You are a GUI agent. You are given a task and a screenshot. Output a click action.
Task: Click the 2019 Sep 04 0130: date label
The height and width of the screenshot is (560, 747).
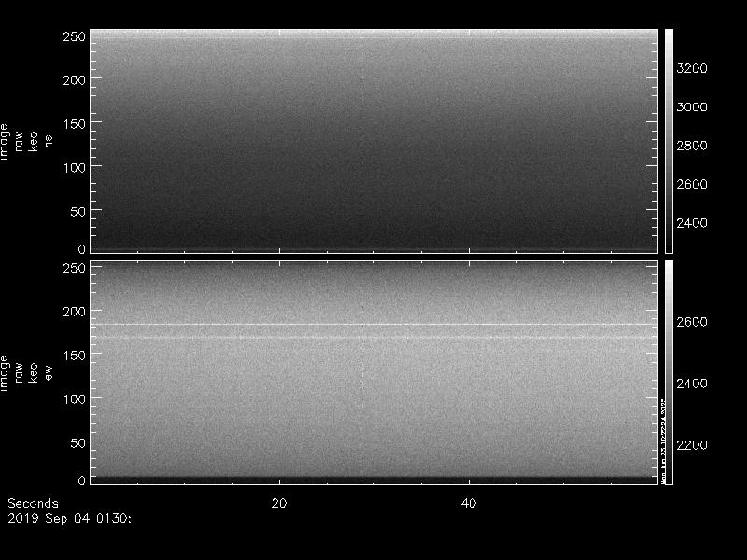click(x=69, y=518)
